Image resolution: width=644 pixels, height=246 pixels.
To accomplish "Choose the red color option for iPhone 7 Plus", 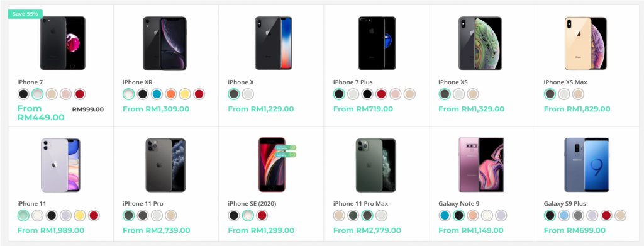I will tap(381, 94).
